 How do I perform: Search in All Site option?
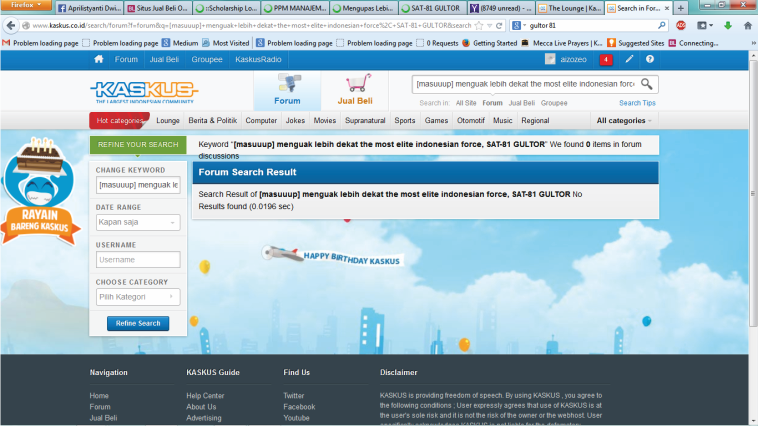pos(466,103)
